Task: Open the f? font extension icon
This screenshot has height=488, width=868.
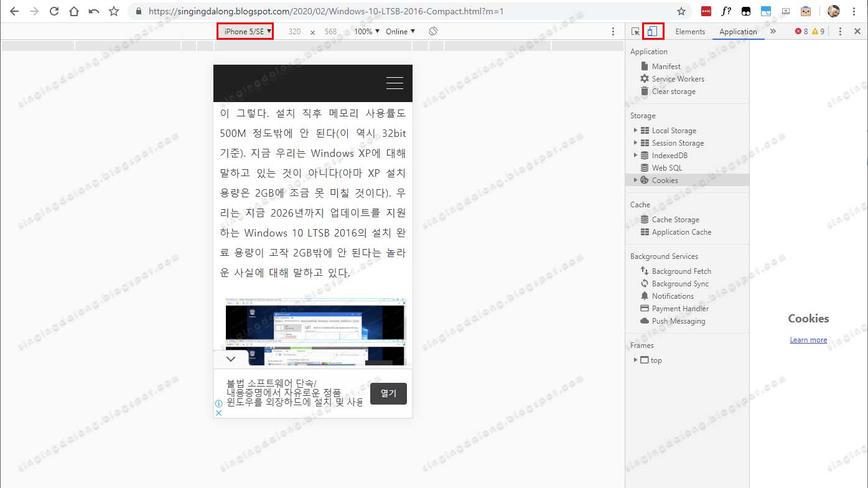Action: [x=726, y=11]
